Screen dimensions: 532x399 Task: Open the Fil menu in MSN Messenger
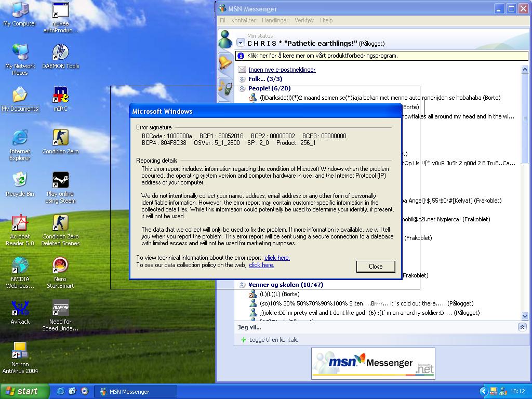pos(222,20)
